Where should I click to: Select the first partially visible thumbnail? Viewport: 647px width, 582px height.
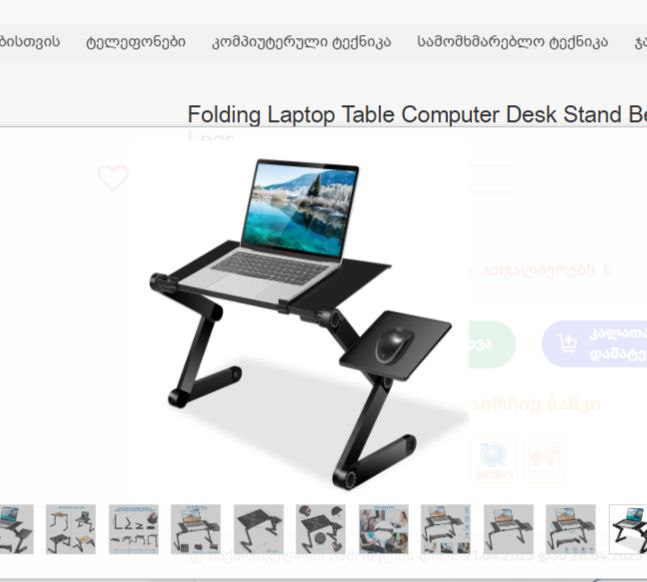(x=17, y=529)
